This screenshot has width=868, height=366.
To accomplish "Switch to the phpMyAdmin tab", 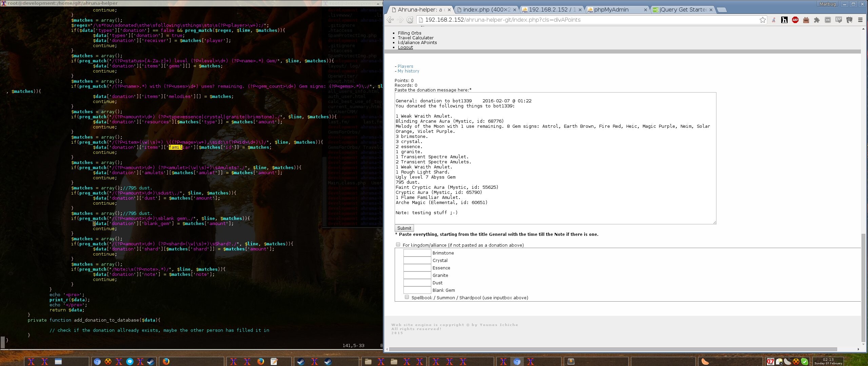I will (x=611, y=10).
